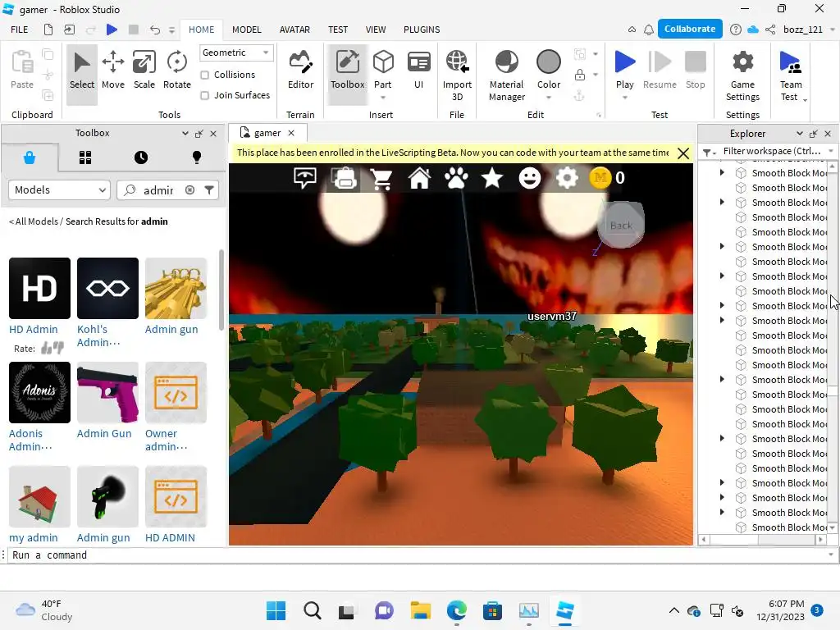
Task: Click the in-game settings gear icon
Action: 567,178
